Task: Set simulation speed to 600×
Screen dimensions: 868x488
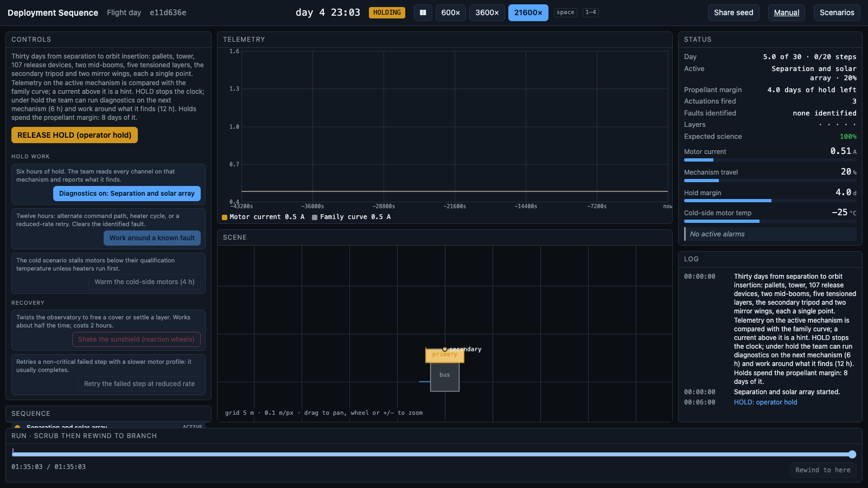Action: pos(451,12)
